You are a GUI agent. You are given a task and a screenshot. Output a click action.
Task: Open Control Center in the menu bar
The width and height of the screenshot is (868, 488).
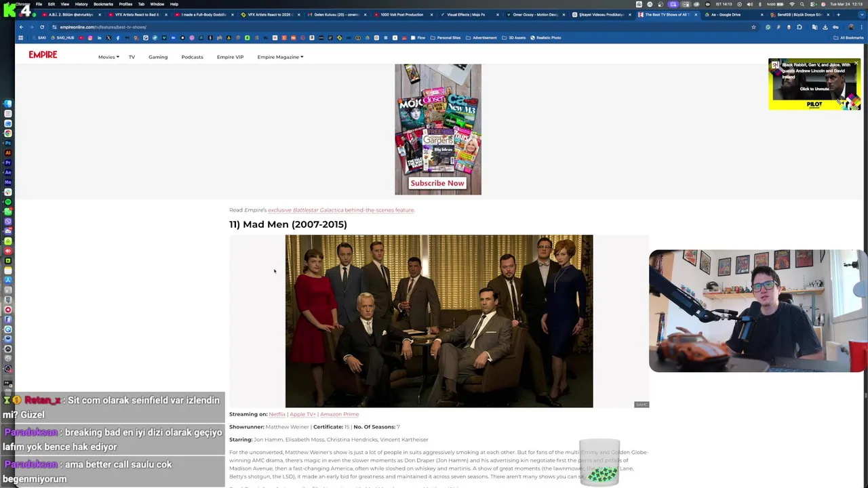click(812, 4)
